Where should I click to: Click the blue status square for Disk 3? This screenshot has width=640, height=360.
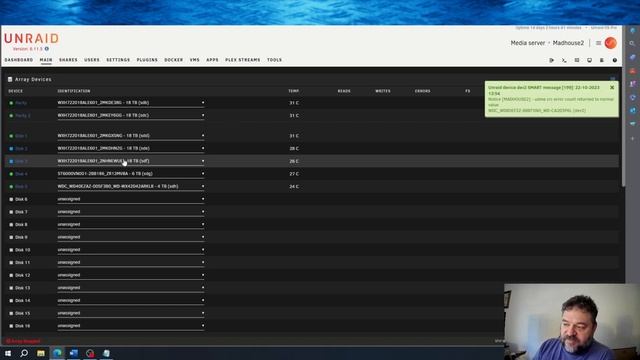point(11,161)
